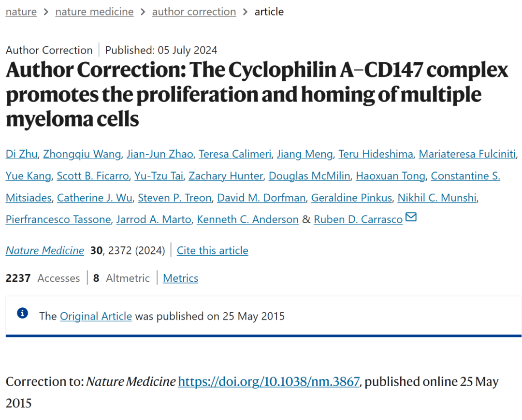Go to nature medicine breadcrumb
The width and height of the screenshot is (522, 420).
(94, 12)
